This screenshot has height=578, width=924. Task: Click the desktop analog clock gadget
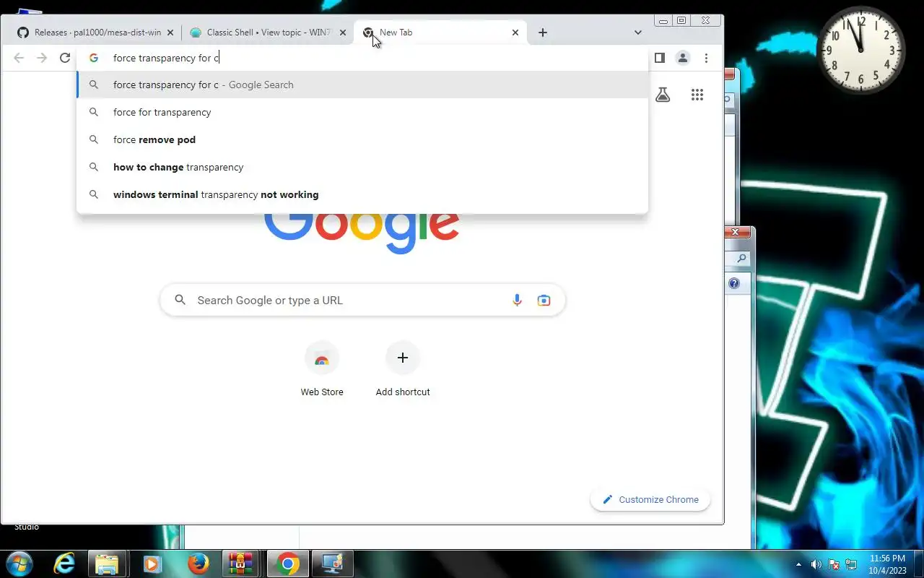click(x=860, y=49)
